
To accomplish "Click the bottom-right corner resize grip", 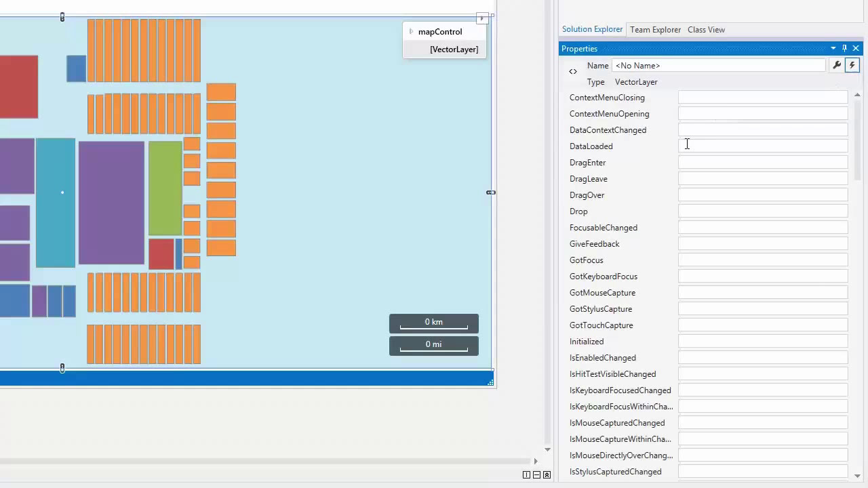I will coord(490,383).
